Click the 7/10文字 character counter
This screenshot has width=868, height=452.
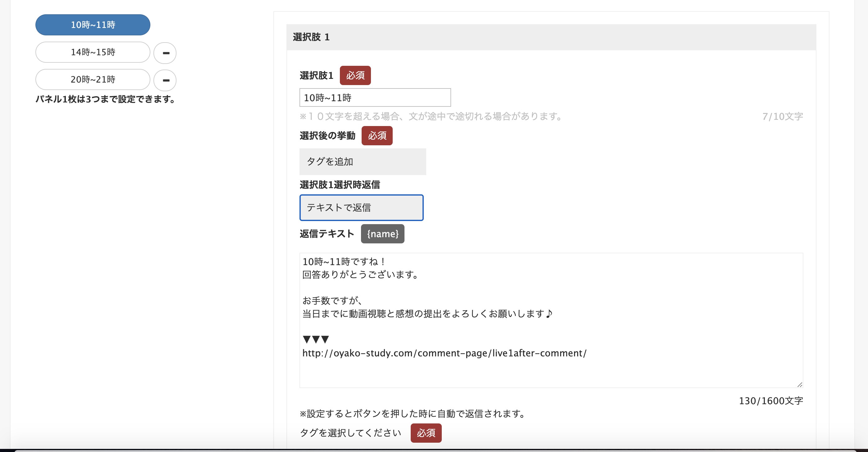783,116
